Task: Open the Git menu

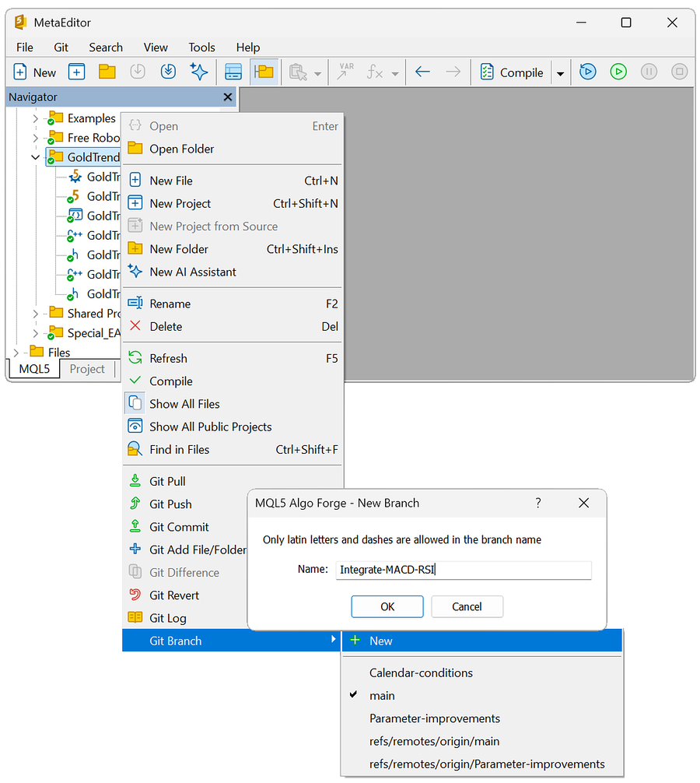Action: [61, 47]
